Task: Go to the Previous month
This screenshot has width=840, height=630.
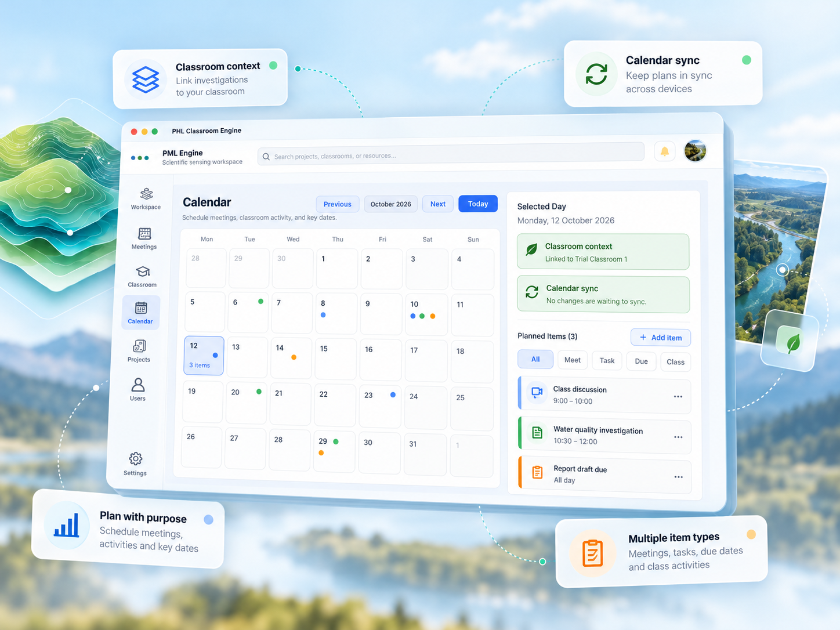Action: tap(338, 204)
